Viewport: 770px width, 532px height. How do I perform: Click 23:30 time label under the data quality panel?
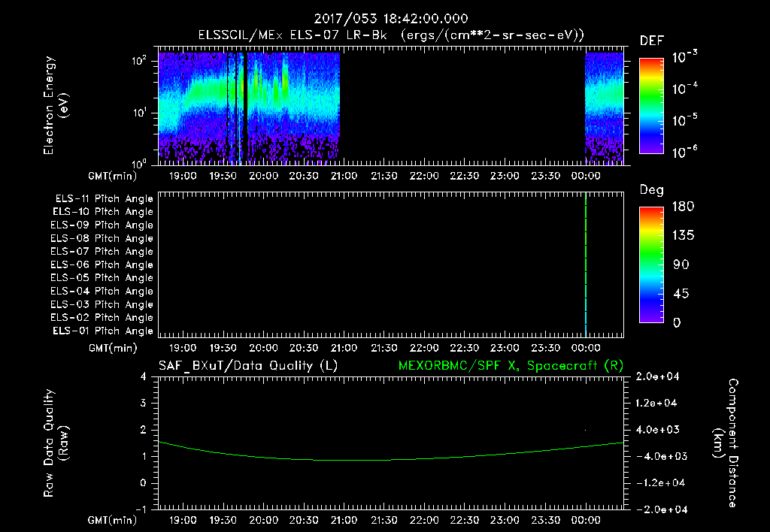(545, 520)
